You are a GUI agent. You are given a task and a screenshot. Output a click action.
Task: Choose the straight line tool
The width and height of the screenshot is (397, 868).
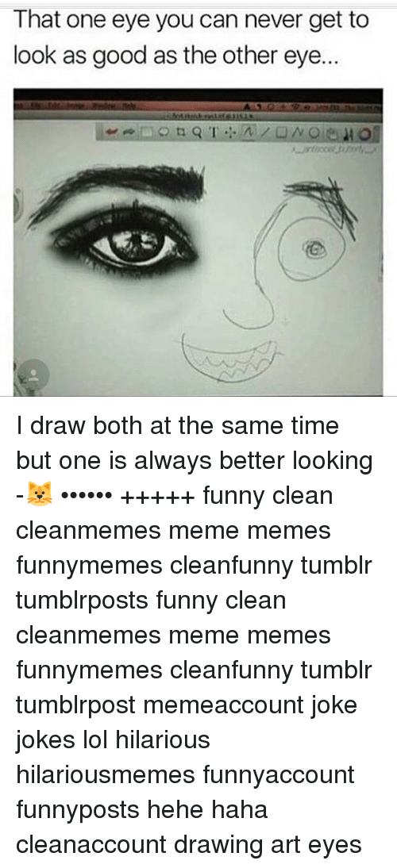(264, 131)
